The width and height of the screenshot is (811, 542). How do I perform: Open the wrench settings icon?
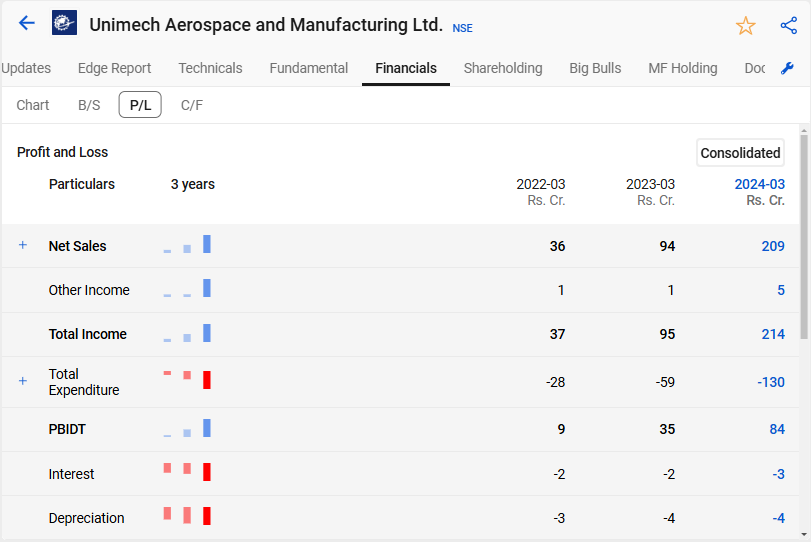coord(787,68)
